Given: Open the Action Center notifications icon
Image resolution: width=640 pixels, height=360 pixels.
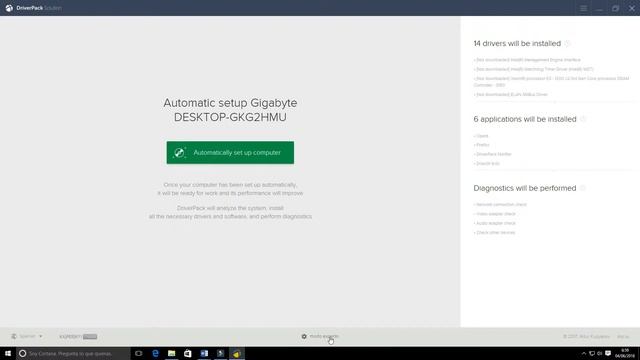Looking at the screenshot, I should coord(608,353).
